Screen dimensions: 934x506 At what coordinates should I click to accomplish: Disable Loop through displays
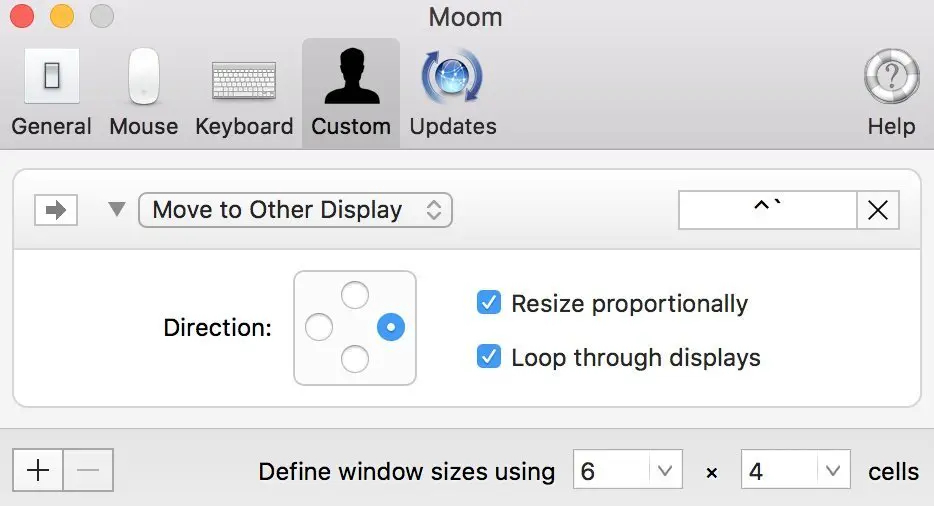pyautogui.click(x=489, y=357)
